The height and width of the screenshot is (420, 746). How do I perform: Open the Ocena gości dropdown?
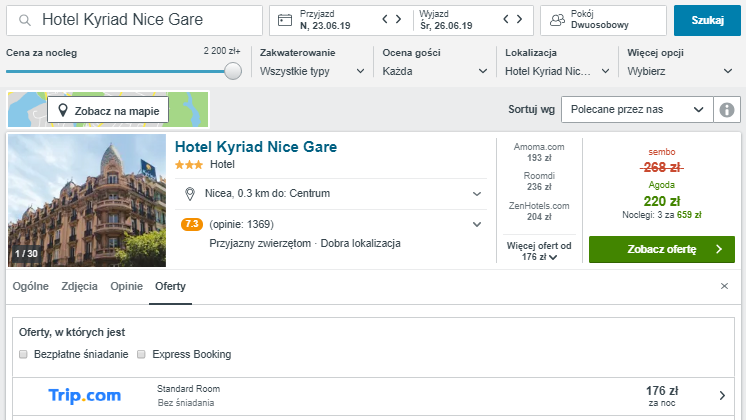(x=435, y=71)
